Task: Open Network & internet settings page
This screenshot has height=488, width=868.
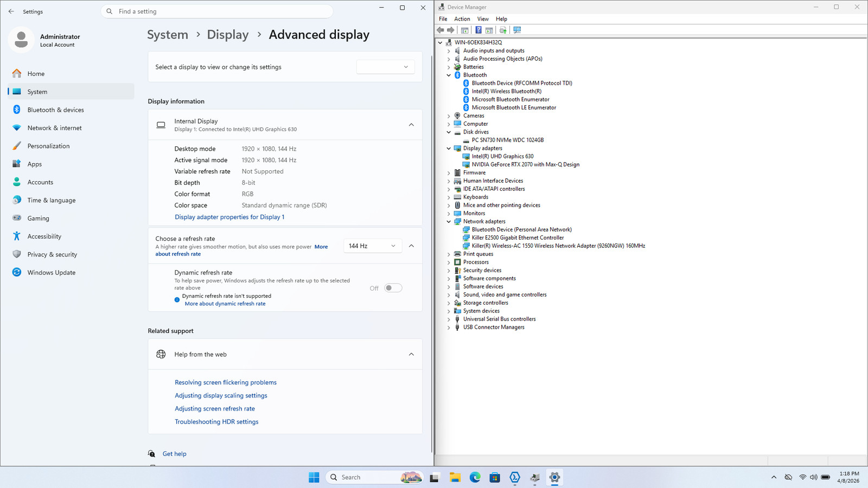Action: point(71,128)
